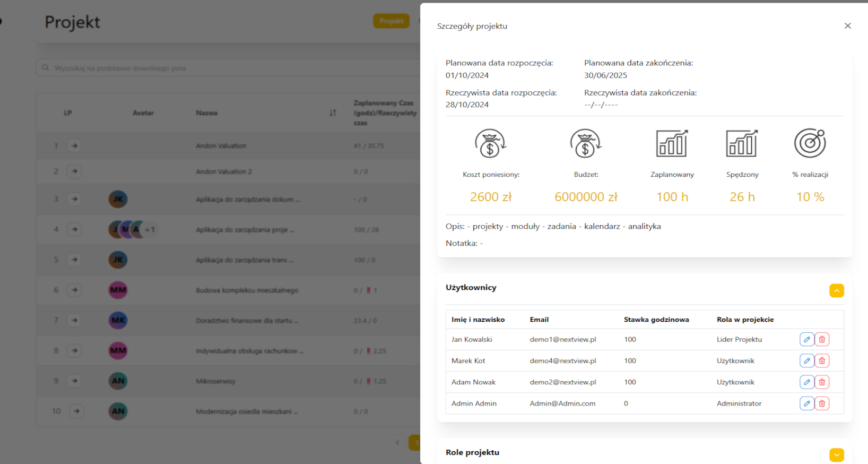The image size is (868, 464).
Task: Click the % realizacji target icon
Action: click(x=810, y=143)
